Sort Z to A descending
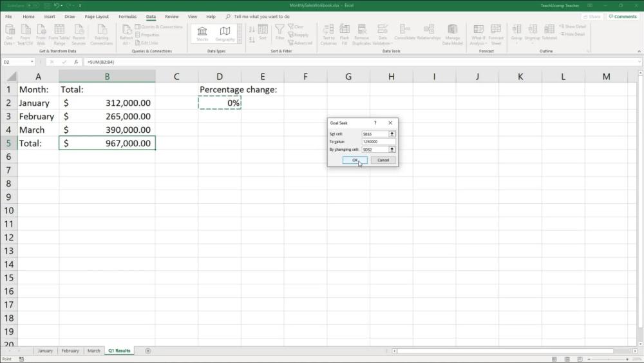Image resolution: width=644 pixels, height=363 pixels. 252,39
